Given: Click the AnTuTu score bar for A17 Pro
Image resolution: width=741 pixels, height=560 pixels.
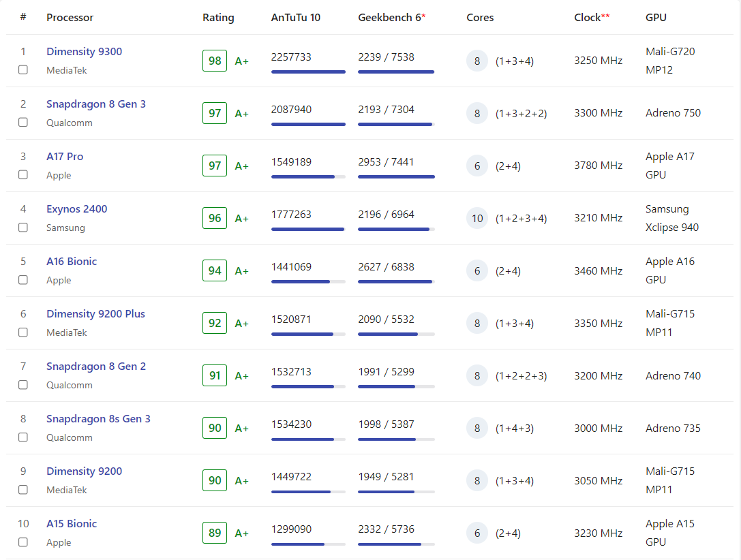Looking at the screenshot, I should click(x=308, y=176).
